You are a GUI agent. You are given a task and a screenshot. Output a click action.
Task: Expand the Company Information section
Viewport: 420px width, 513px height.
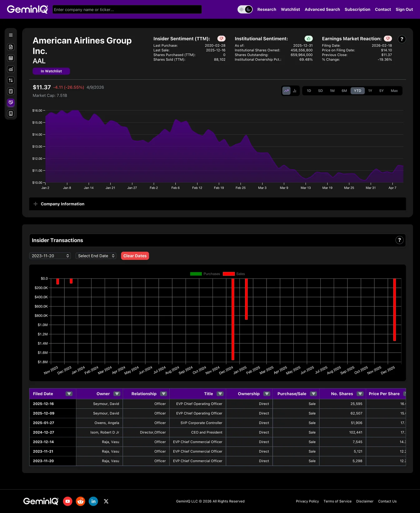point(217,204)
